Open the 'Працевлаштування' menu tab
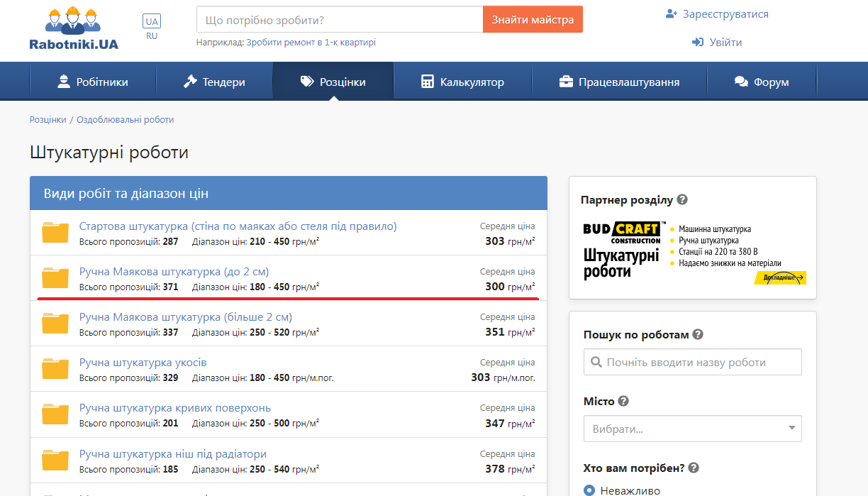 (620, 82)
